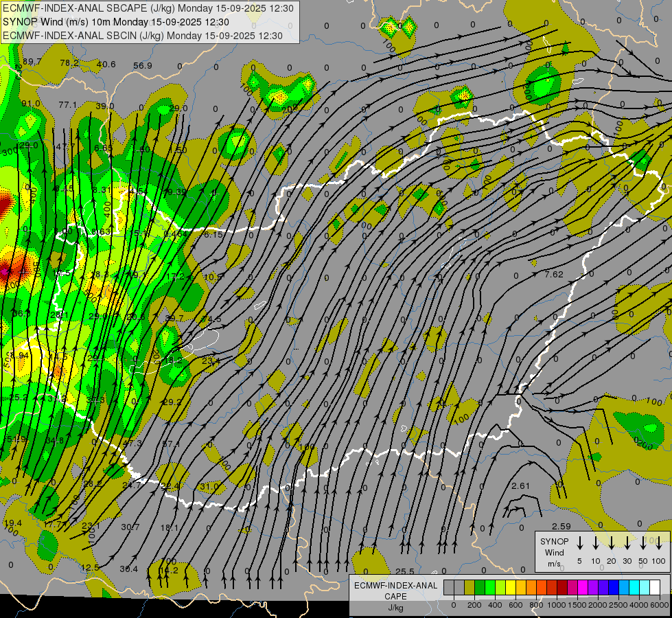The image size is (672, 618).
Task: Click the 50 m/s wind arrow in legend
Action: click(643, 543)
